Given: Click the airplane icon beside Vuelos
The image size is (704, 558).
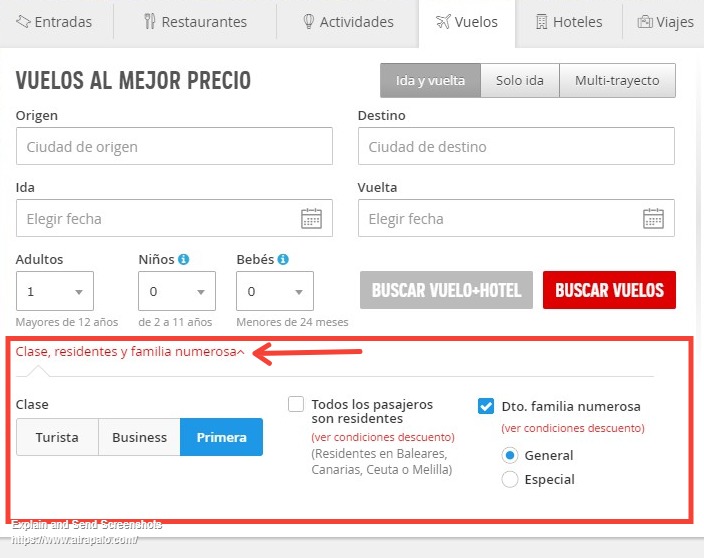Looking at the screenshot, I should [443, 21].
